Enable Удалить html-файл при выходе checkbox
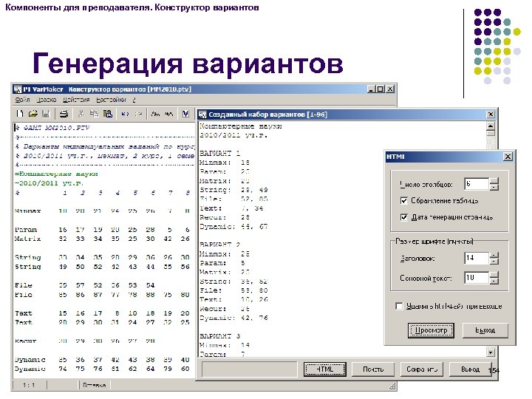Image resolution: width=532 pixels, height=399 pixels. (x=399, y=307)
